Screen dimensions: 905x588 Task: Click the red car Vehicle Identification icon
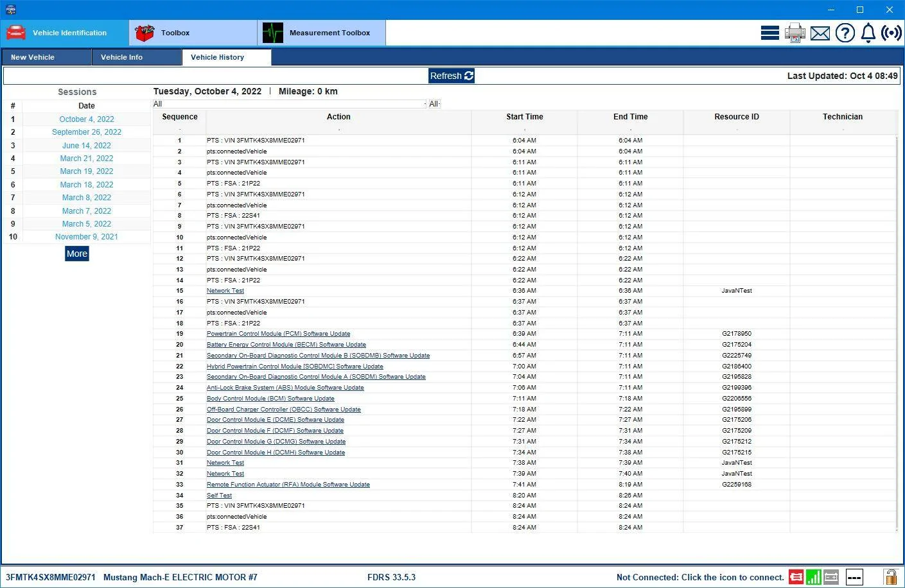pos(16,32)
